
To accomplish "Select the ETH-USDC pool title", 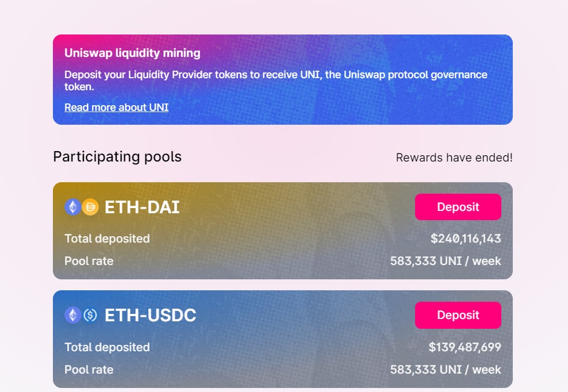I will coord(150,316).
